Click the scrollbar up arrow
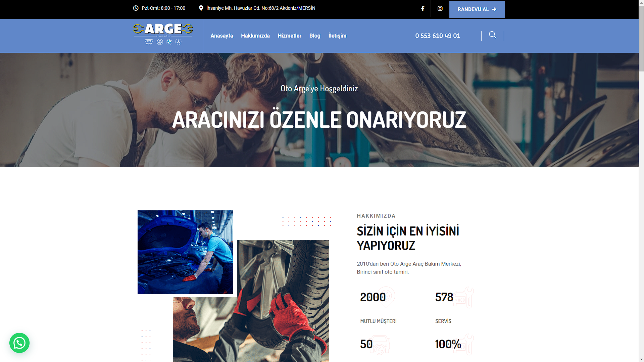The height and width of the screenshot is (362, 644). tap(641, 3)
